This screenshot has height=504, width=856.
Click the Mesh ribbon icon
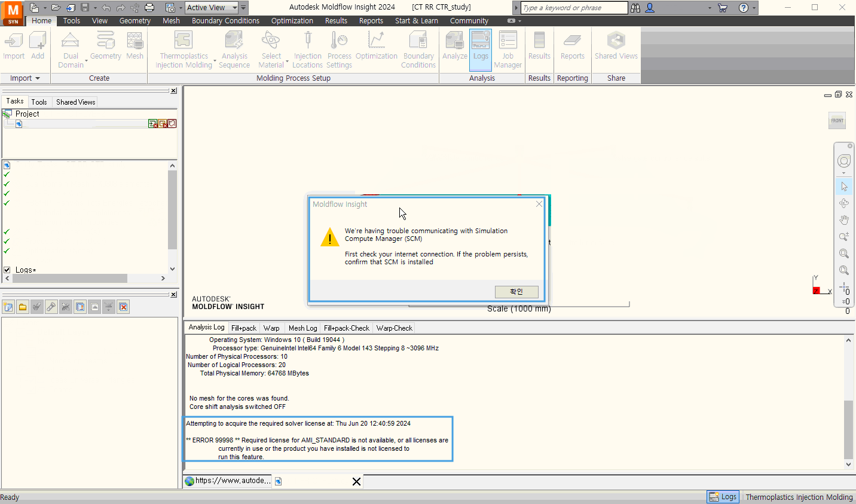pos(135,46)
